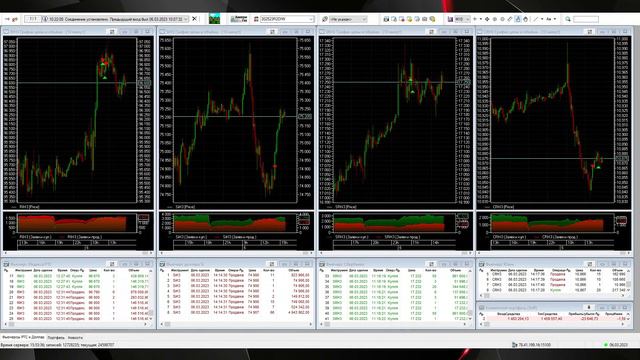Select the crosshair tool in the chart toolbar
Viewport: 640px width, 360px height.
pyautogui.click(x=487, y=19)
